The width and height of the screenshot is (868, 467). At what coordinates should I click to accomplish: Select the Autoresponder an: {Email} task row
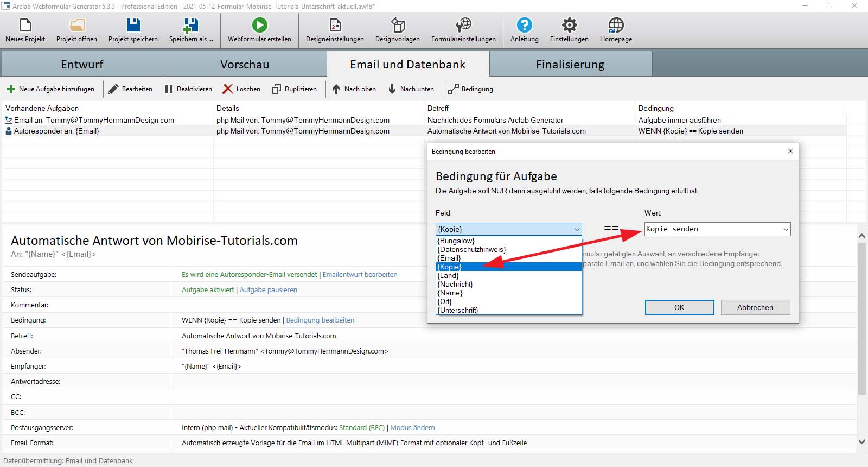(56, 131)
